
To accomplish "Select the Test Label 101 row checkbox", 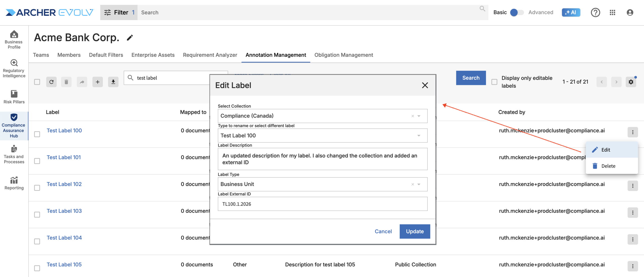I will pos(37,161).
